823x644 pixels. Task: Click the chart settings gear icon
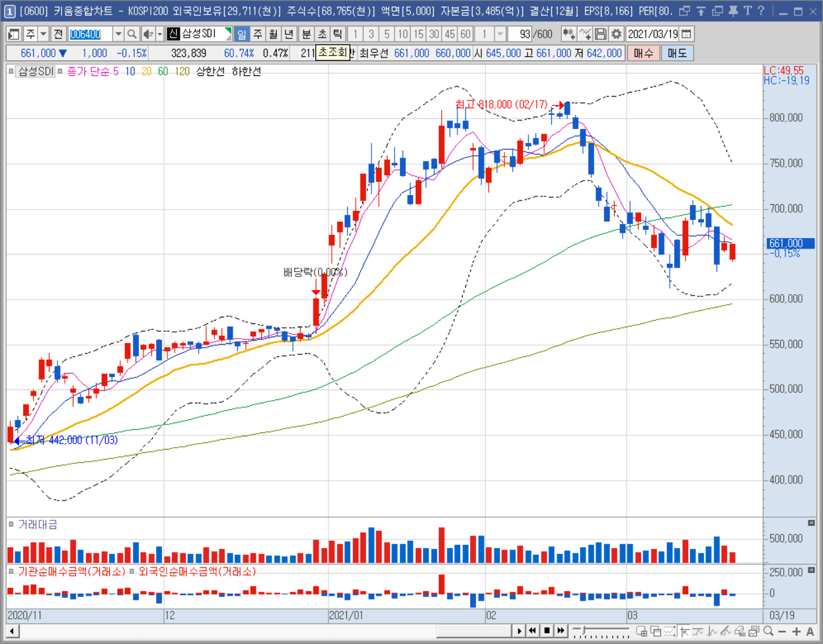coord(616,34)
